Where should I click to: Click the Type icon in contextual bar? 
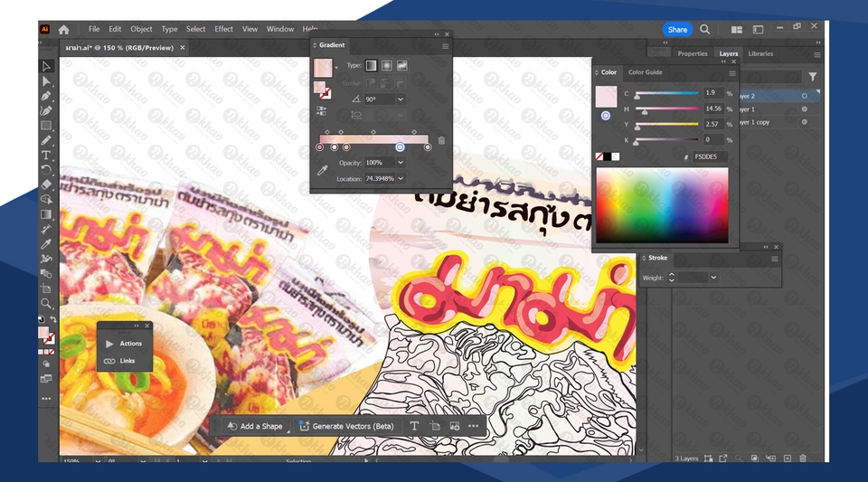coord(414,426)
